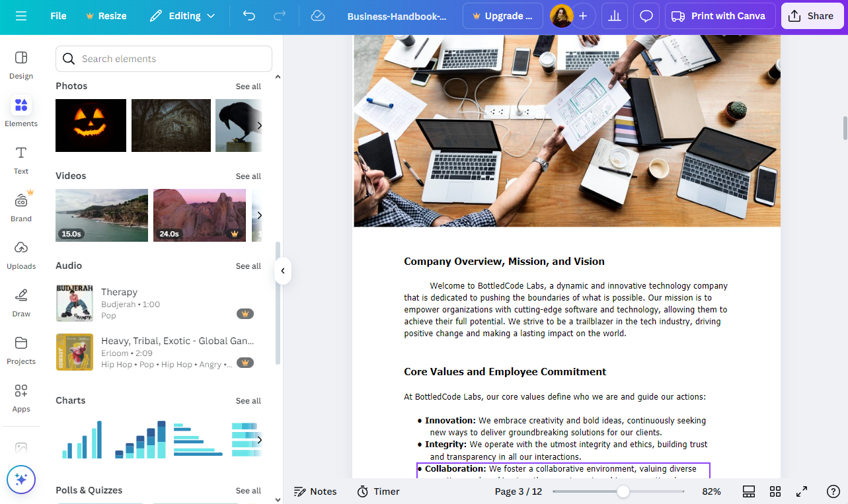
Task: Click the elements panel scrollbar
Action: click(x=278, y=303)
